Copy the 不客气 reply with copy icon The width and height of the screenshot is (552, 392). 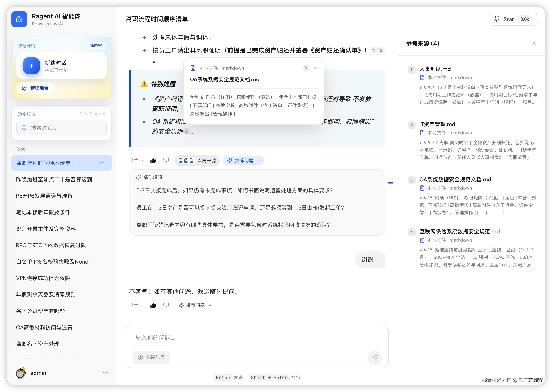(135, 305)
